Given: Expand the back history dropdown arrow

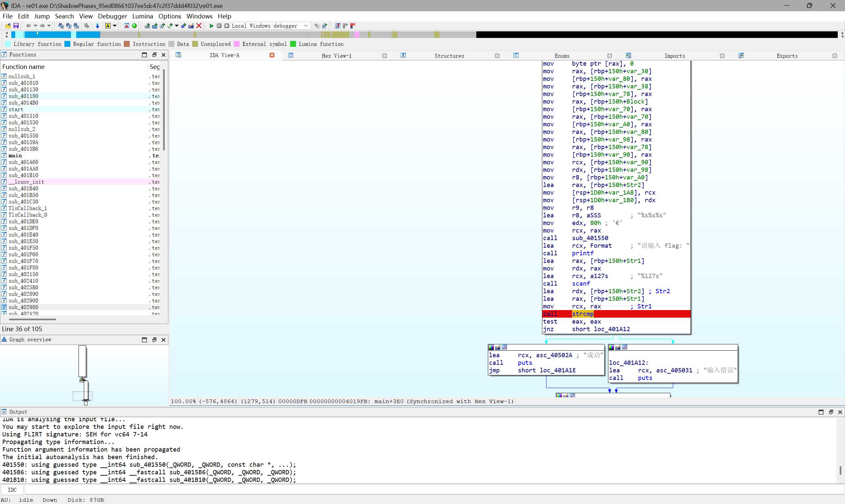Looking at the screenshot, I should pos(35,26).
